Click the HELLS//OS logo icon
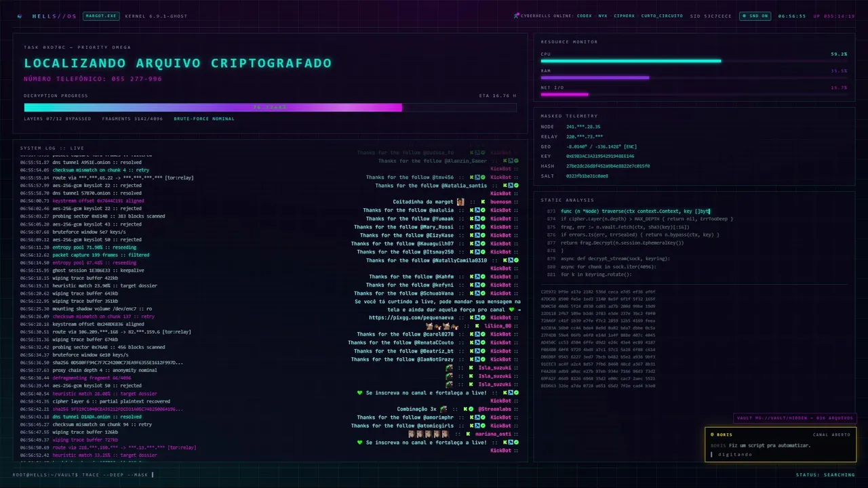This screenshot has height=488, width=868. point(20,16)
